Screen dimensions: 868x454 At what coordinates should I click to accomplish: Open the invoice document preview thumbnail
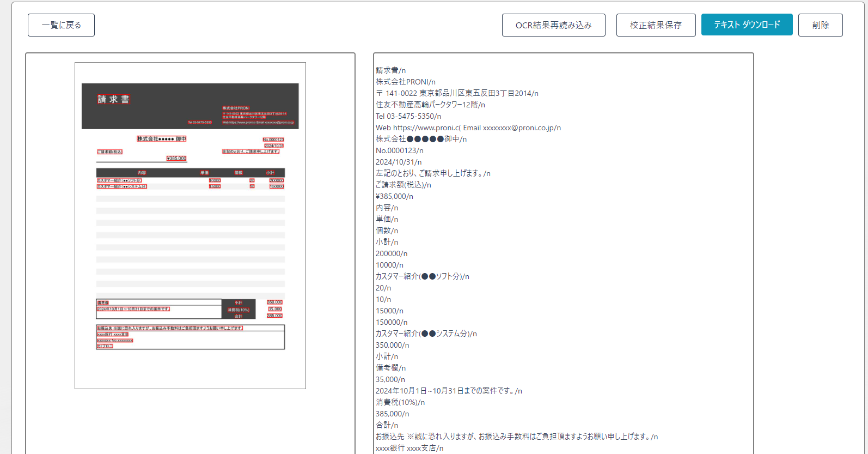(x=190, y=225)
